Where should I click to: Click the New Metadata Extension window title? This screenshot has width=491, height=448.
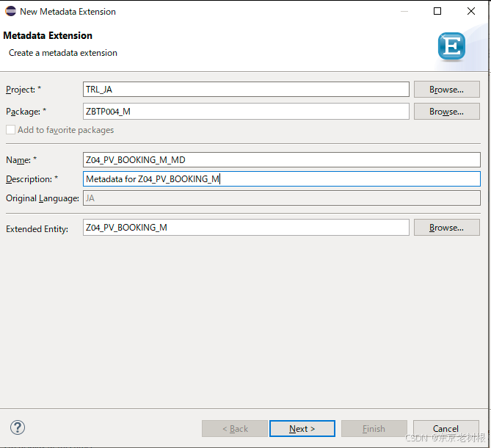(x=68, y=12)
